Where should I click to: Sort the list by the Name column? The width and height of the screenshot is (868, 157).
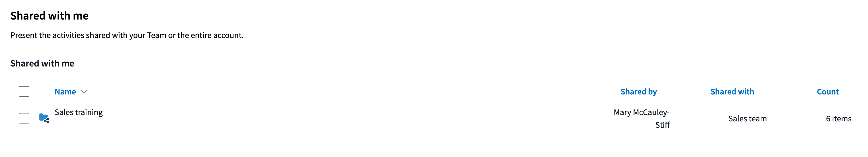(65, 92)
